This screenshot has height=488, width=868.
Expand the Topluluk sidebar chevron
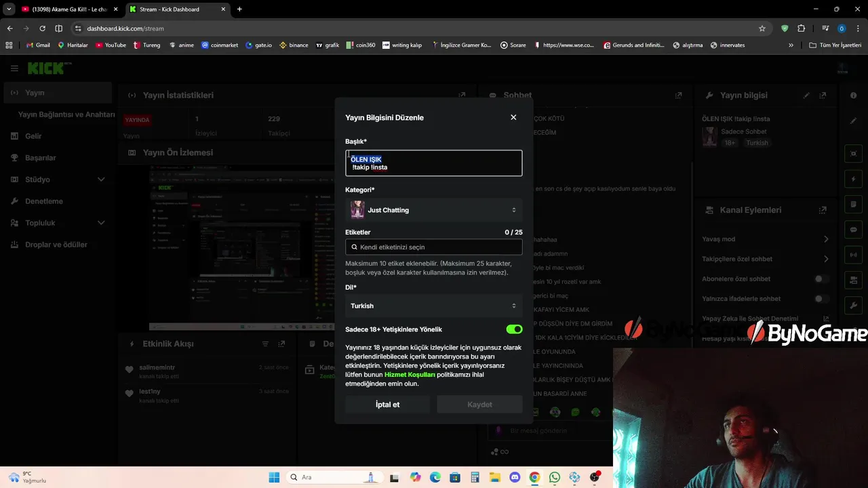pyautogui.click(x=101, y=223)
